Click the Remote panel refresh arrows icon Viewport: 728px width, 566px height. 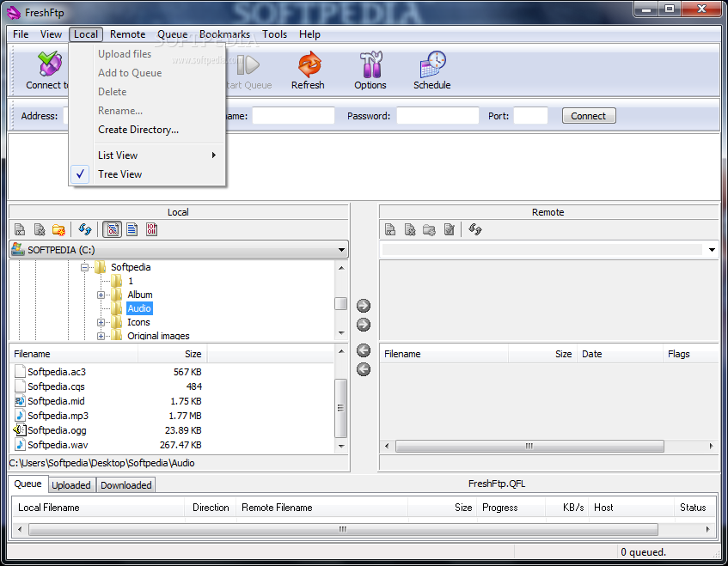[475, 229]
